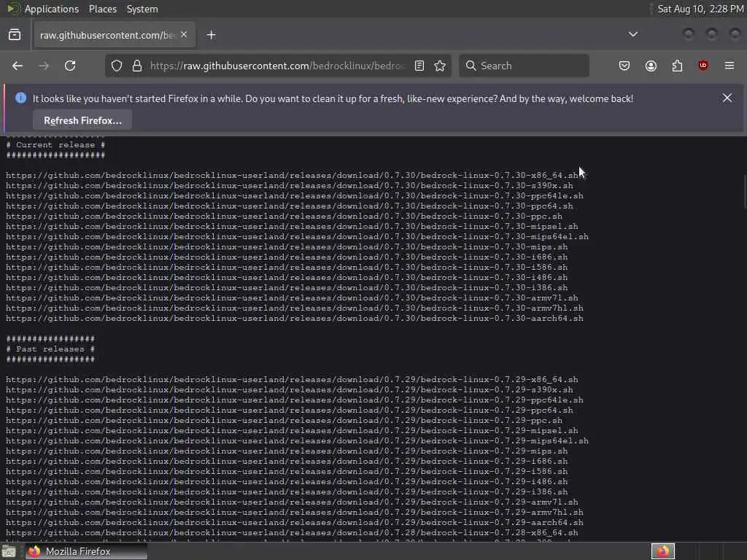
Task: Click the forward navigation arrow
Action: (44, 66)
